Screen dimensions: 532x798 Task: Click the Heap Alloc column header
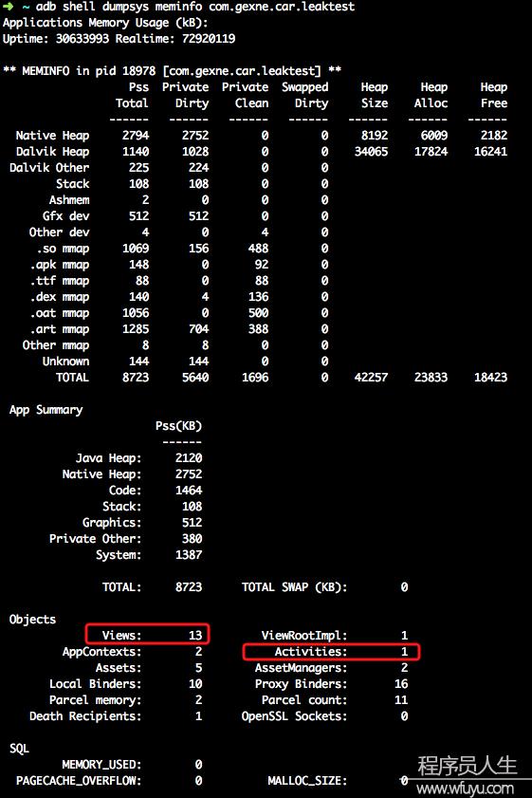(x=431, y=95)
